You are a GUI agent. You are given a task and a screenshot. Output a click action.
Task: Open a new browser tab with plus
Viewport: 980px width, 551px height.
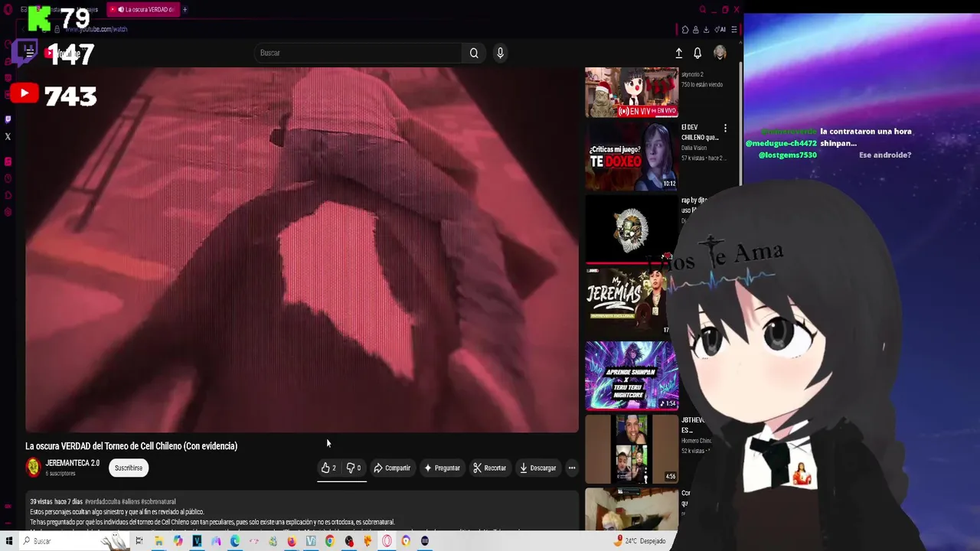click(x=185, y=9)
